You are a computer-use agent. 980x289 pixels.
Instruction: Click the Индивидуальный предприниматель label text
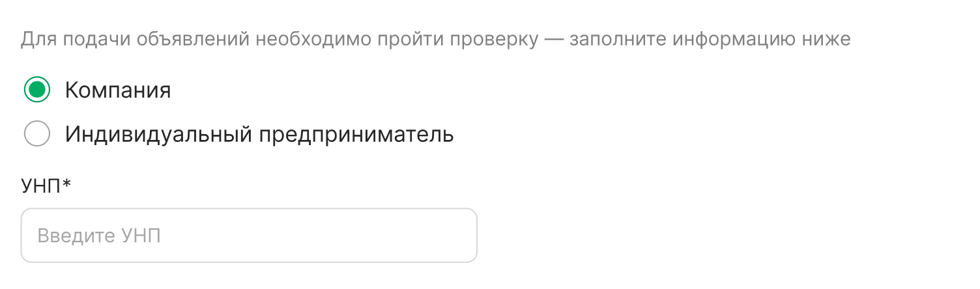(259, 135)
